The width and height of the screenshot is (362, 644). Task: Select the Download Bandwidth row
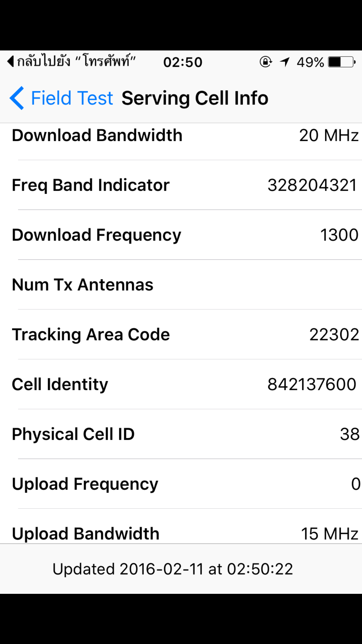(x=181, y=136)
